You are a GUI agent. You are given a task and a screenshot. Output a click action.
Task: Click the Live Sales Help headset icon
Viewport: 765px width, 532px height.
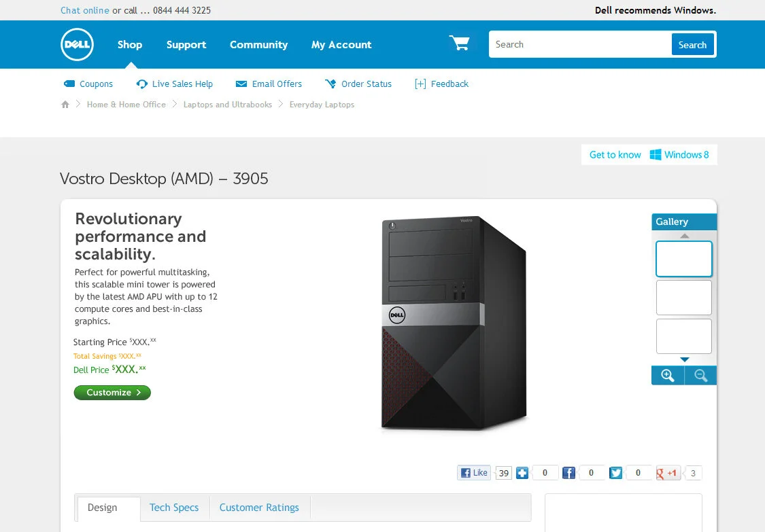click(x=141, y=84)
